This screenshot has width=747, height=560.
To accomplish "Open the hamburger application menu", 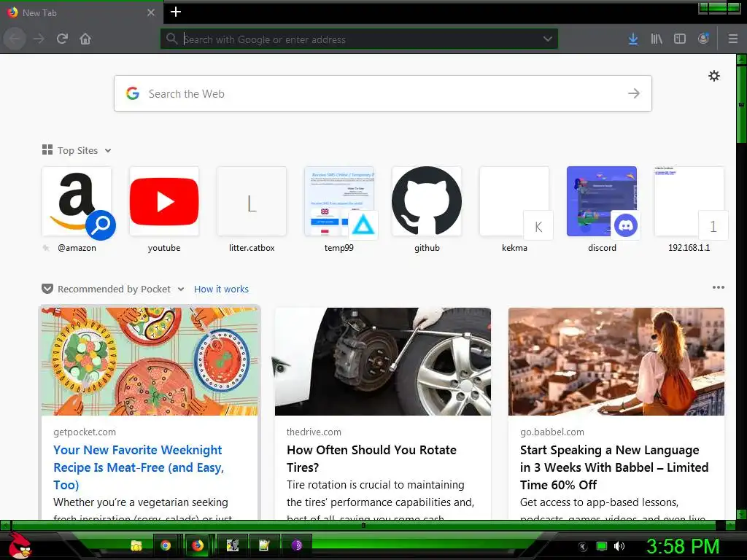I will tap(733, 39).
